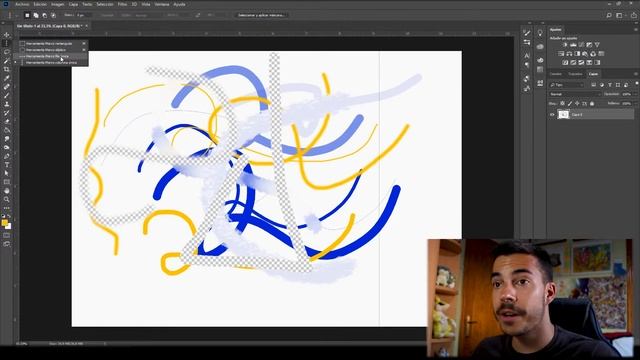Toggle lock all padlock icon

(592, 104)
